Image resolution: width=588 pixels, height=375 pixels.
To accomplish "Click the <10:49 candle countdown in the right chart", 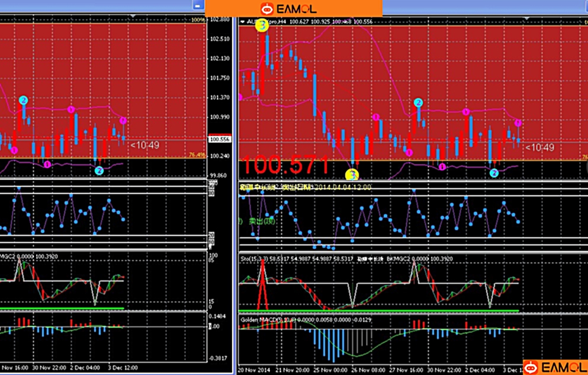I will pyautogui.click(x=540, y=147).
